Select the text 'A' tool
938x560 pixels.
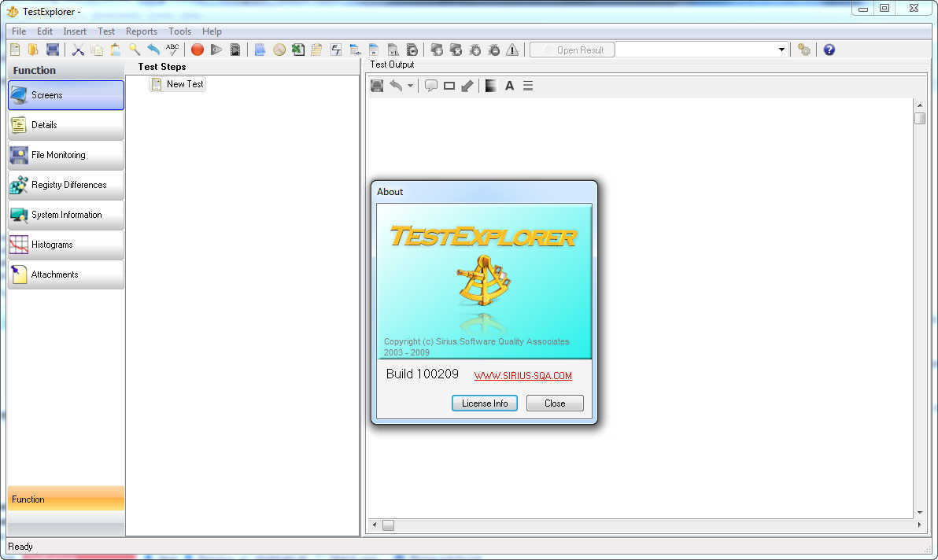(510, 86)
